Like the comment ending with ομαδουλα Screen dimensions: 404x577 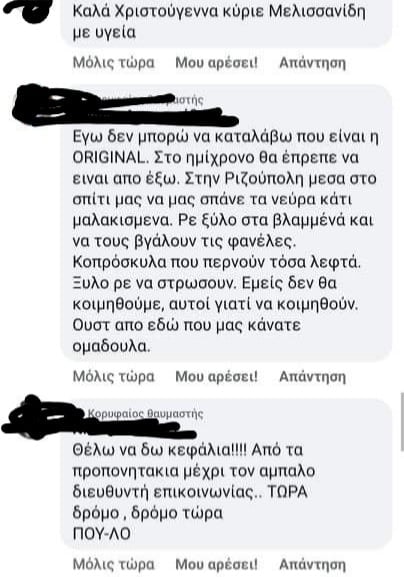[216, 376]
